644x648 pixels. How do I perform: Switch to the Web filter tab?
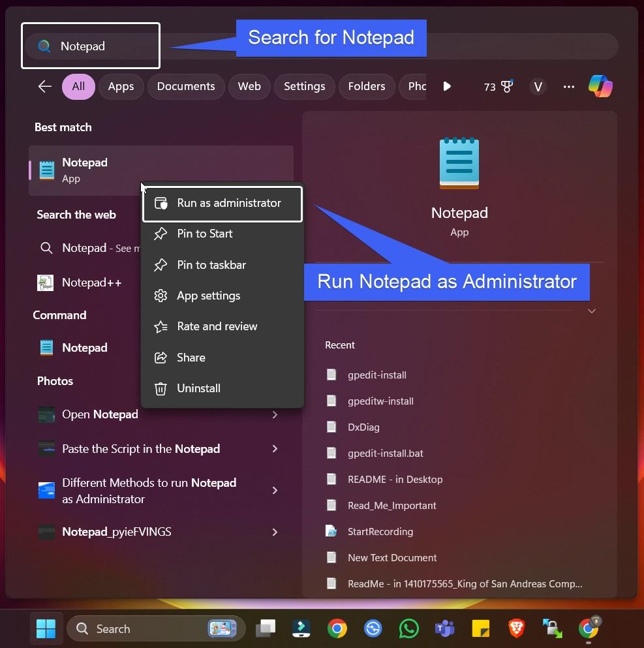[x=249, y=86]
